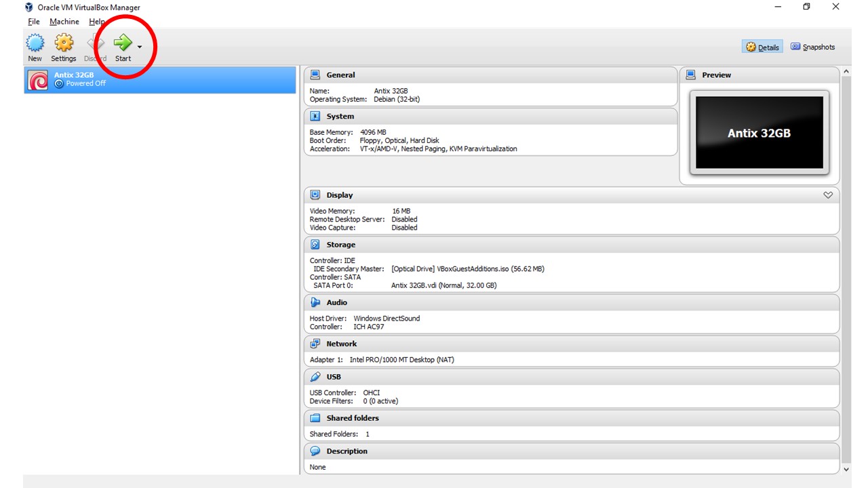This screenshot has height=488, width=868.
Task: Click the Antix 32GB Debian OS icon
Action: click(x=38, y=80)
